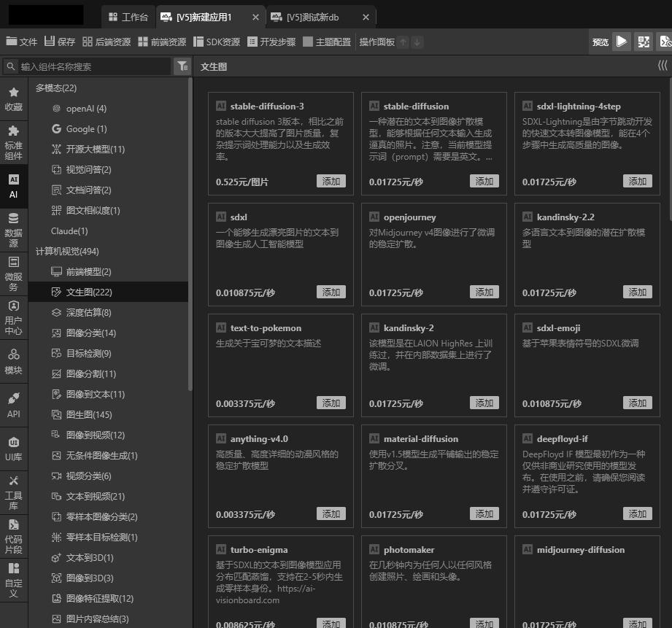672x628 pixels.
Task: Open SDK资源 from toolbar
Action: [x=217, y=42]
